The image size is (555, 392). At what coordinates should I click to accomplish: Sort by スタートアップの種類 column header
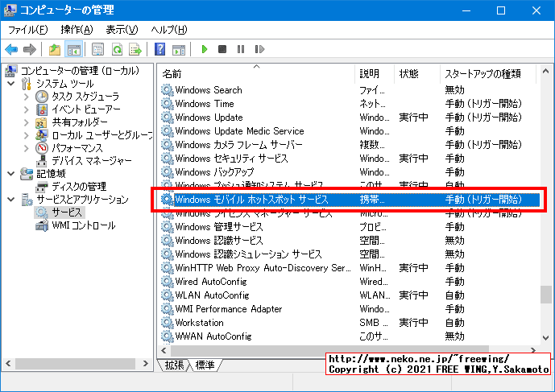point(488,74)
